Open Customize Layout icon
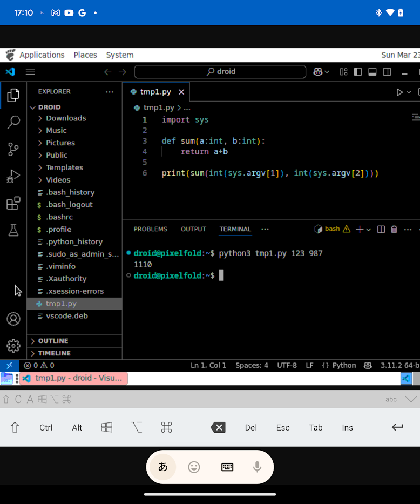Image resolution: width=420 pixels, height=504 pixels. [343, 72]
